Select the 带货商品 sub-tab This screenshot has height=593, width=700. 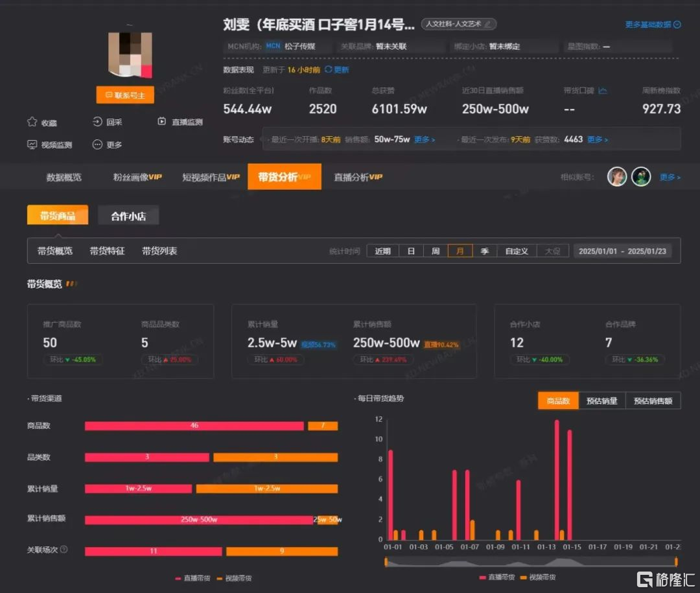[x=58, y=215]
